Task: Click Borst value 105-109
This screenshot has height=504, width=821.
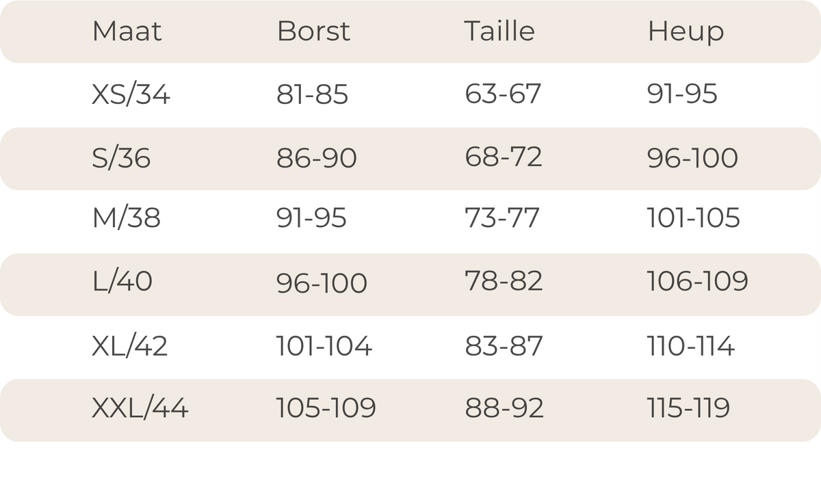Action: [326, 408]
